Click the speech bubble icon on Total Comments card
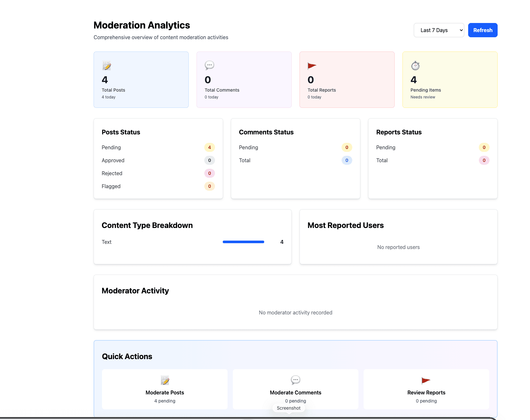 (209, 65)
